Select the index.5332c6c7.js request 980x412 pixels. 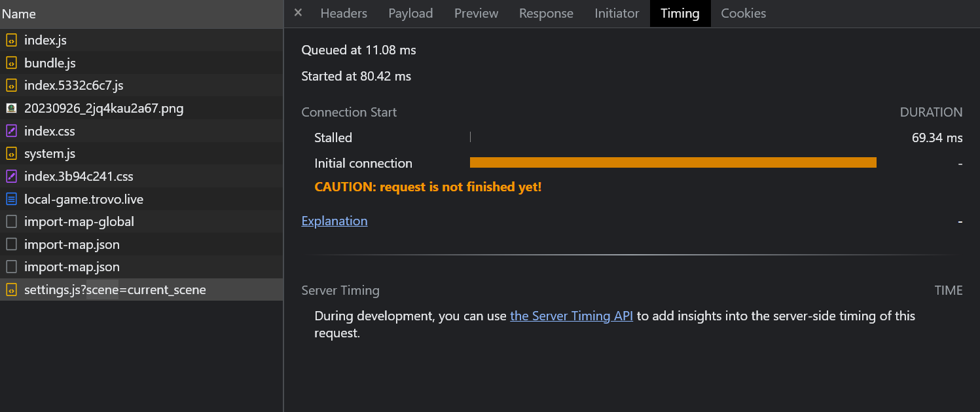(x=74, y=86)
